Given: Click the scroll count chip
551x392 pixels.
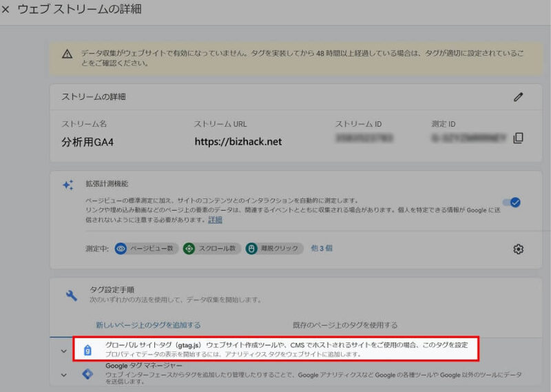Looking at the screenshot, I should pyautogui.click(x=212, y=249).
